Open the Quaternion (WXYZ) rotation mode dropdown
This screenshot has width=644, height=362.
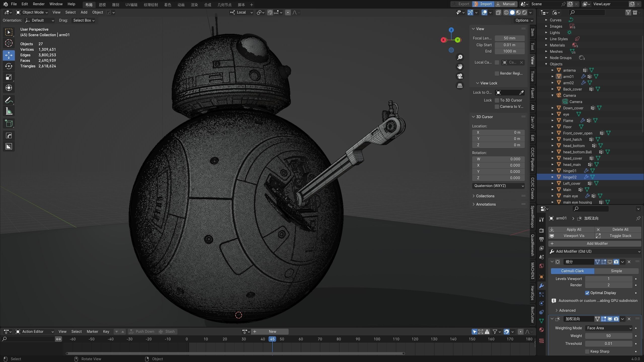point(498,186)
